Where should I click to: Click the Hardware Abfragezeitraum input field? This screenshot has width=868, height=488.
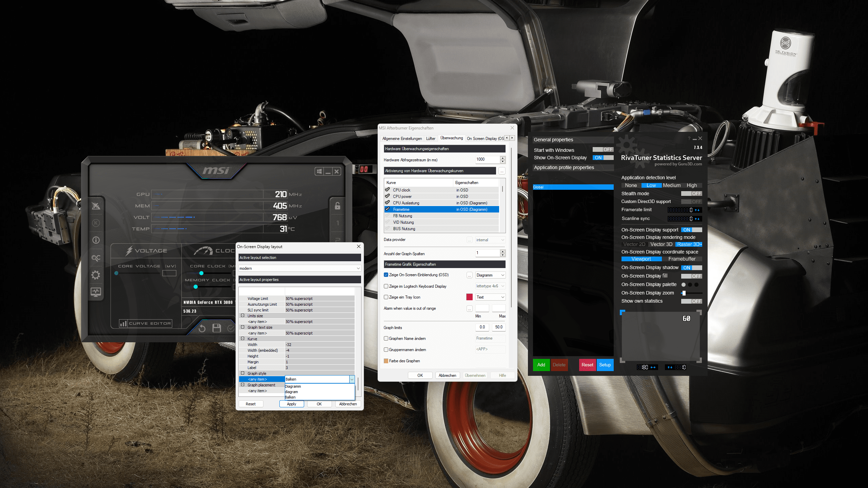[x=488, y=160]
